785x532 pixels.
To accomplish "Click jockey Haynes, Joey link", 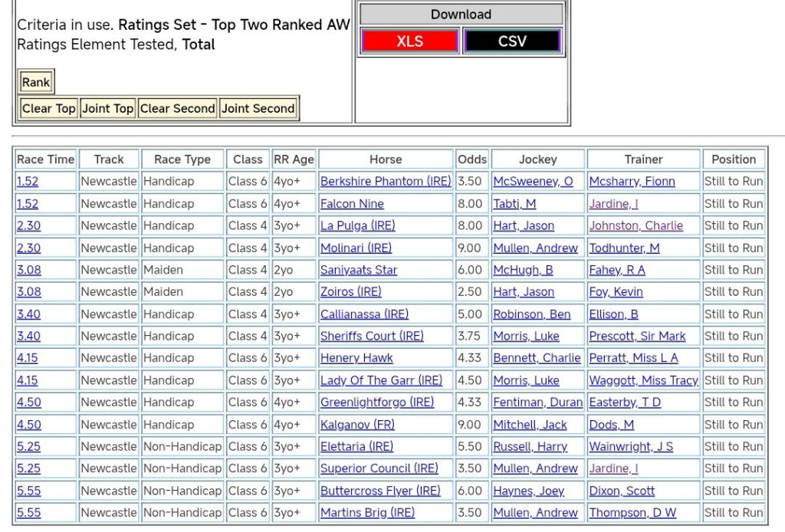I will [x=528, y=491].
